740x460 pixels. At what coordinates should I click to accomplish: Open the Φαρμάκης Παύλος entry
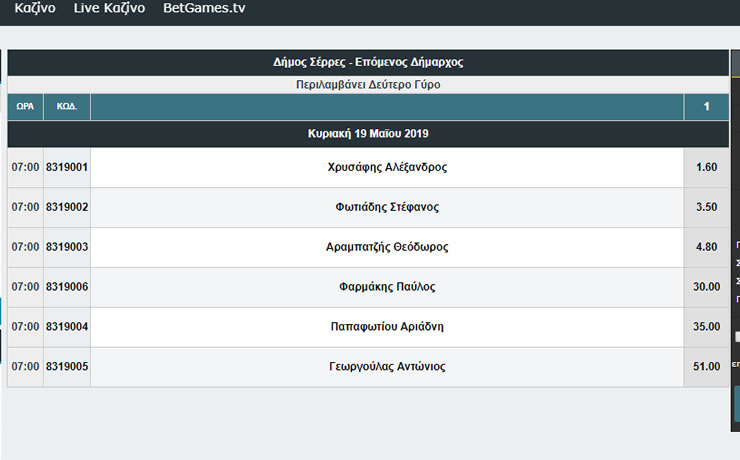(x=387, y=287)
